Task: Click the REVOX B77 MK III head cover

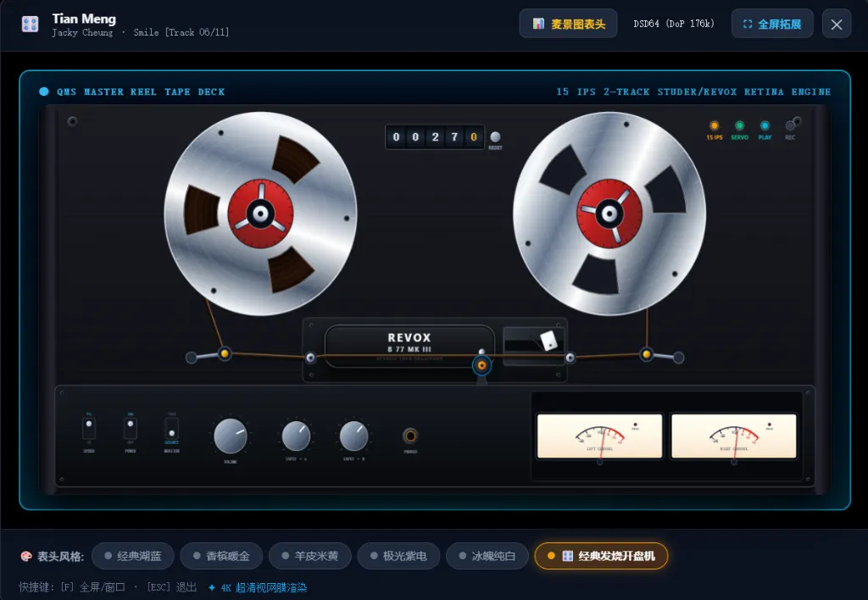Action: (409, 347)
